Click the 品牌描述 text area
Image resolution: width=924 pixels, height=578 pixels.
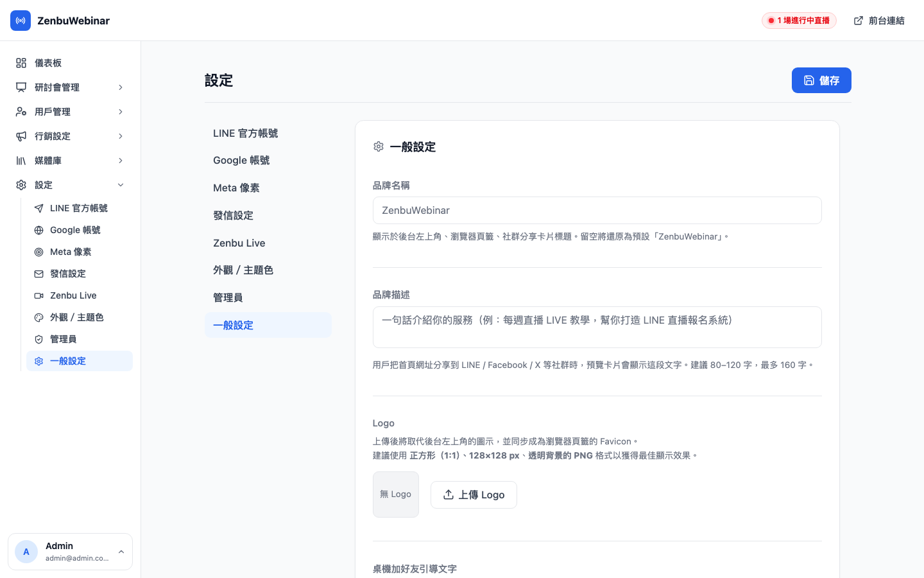597,328
